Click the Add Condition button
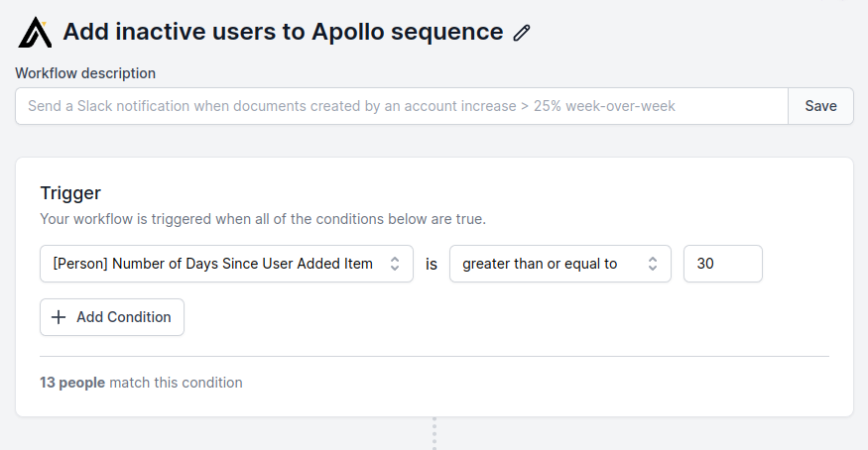The height and width of the screenshot is (450, 868). (x=112, y=317)
